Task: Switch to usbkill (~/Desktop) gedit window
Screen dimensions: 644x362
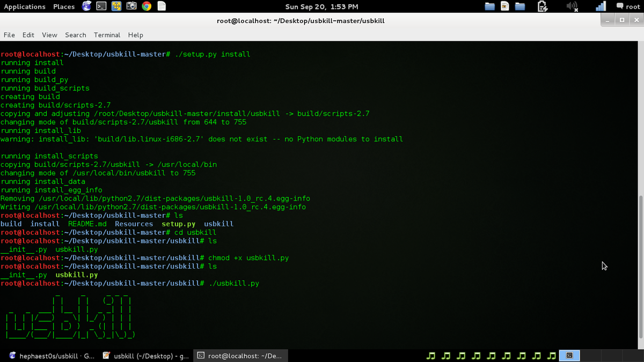Action: pos(145,356)
